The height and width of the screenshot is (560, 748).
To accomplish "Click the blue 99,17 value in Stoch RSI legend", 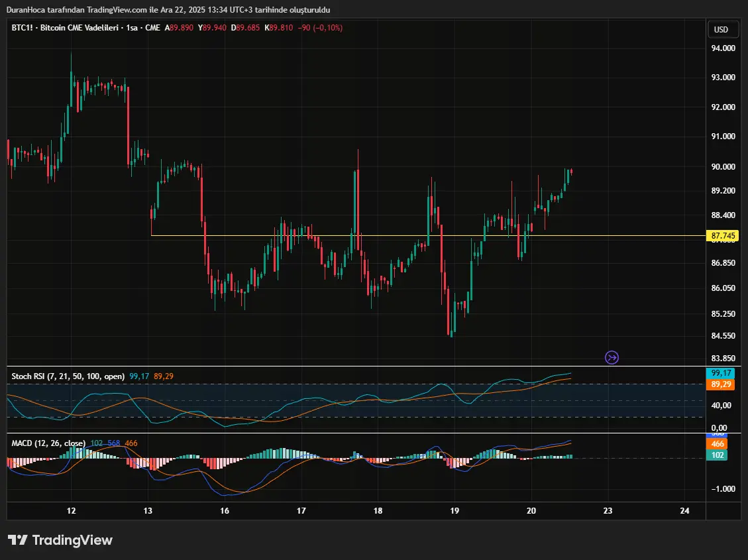I will [139, 376].
